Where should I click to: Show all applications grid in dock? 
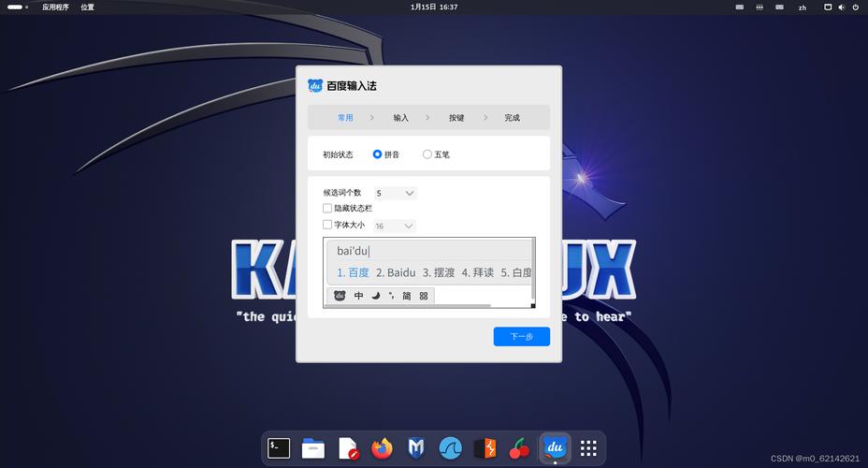588,448
